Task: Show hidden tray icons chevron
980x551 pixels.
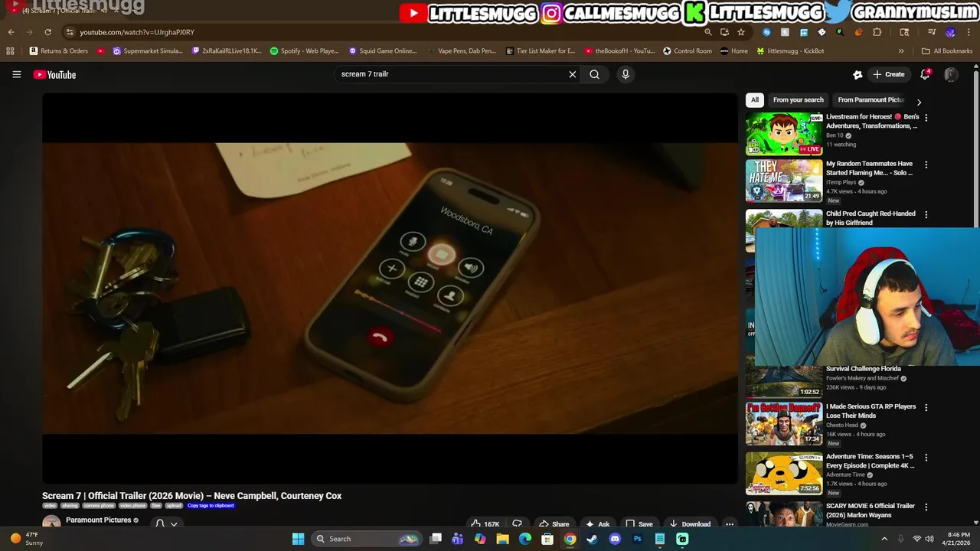Action: click(x=884, y=539)
